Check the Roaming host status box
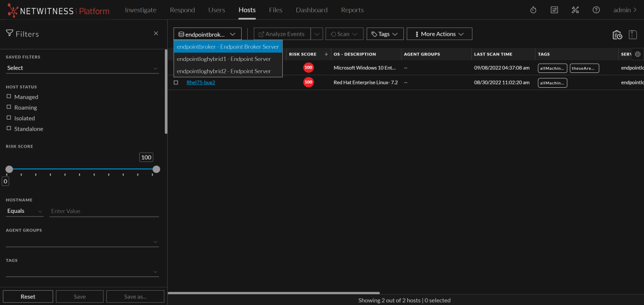Screen dimensions: 644x305 9,108
